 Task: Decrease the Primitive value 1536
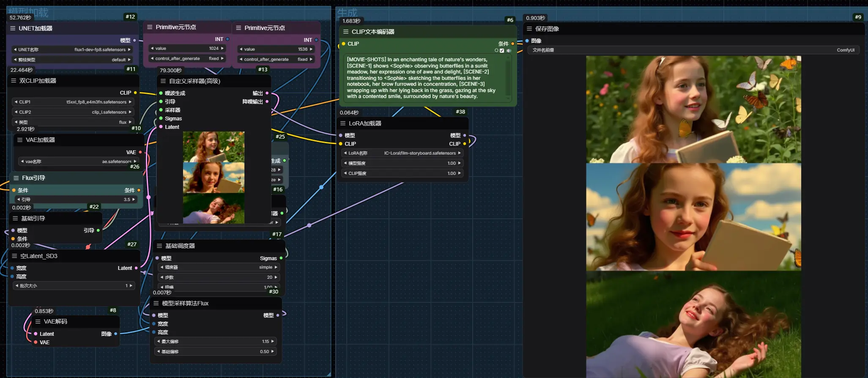coord(241,49)
